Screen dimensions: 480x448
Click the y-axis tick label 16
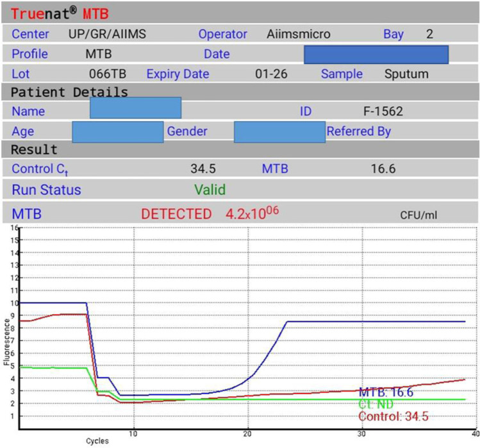point(14,228)
